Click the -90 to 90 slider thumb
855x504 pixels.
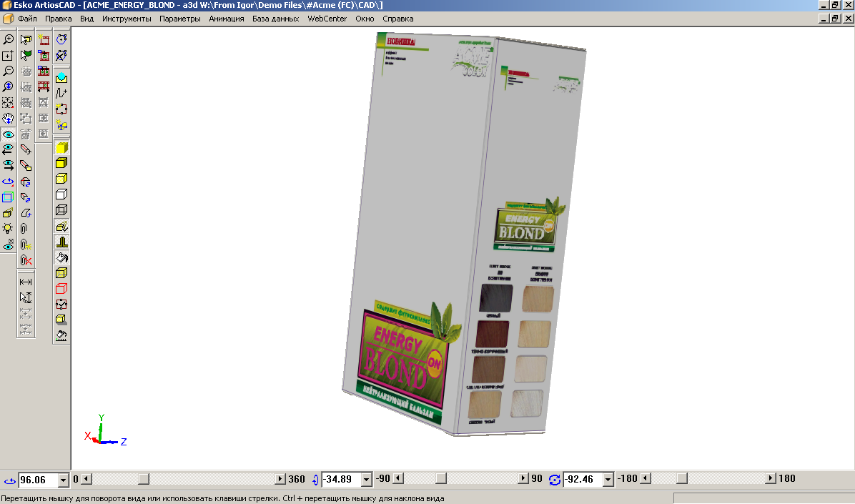(x=441, y=478)
